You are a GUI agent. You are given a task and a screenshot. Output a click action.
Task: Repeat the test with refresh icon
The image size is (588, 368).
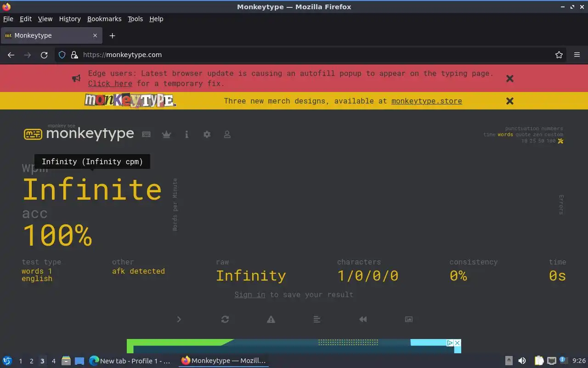[225, 319]
